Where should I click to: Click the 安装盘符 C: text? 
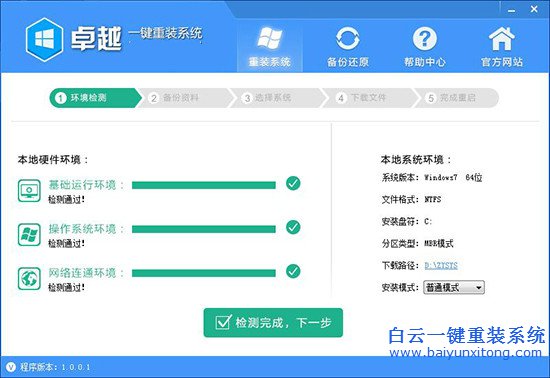[407, 222]
